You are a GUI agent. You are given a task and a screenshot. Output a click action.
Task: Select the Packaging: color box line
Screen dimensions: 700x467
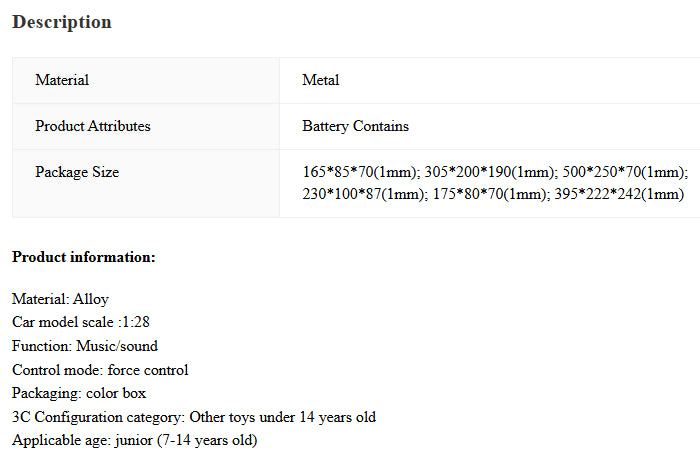click(79, 393)
